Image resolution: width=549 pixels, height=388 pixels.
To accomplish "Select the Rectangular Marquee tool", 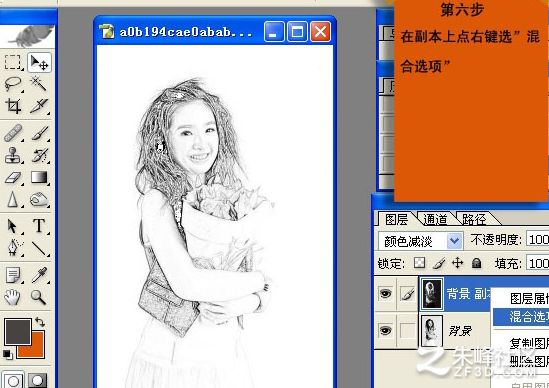I will click(x=13, y=62).
